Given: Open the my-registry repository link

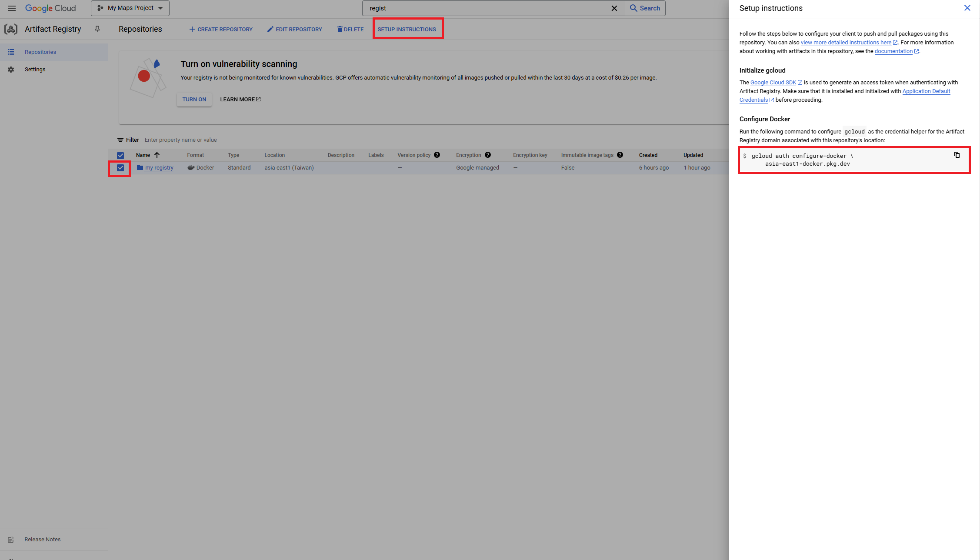Looking at the screenshot, I should 159,167.
